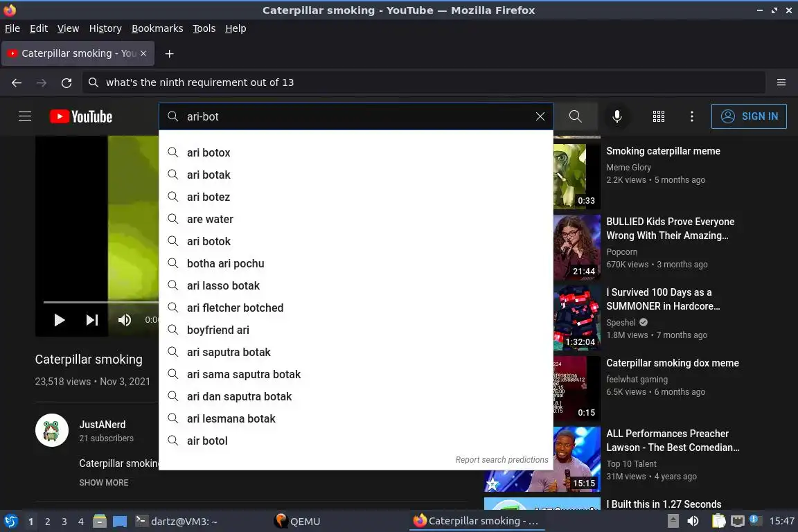Open the YouTube hamburger guide menu
This screenshot has height=532, width=798.
25,116
